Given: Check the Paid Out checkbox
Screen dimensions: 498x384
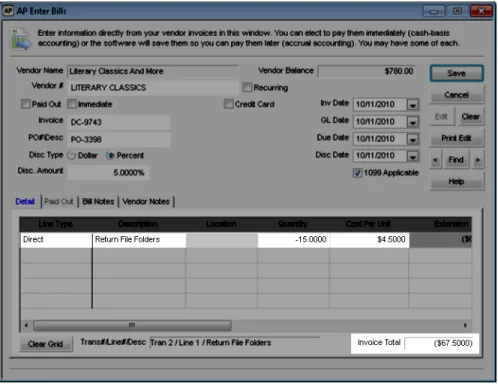Looking at the screenshot, I should click(26, 104).
